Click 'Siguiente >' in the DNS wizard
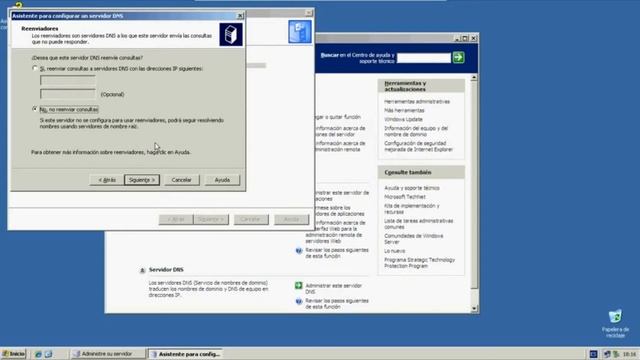Image resolution: width=640 pixels, height=360 pixels. 142,180
